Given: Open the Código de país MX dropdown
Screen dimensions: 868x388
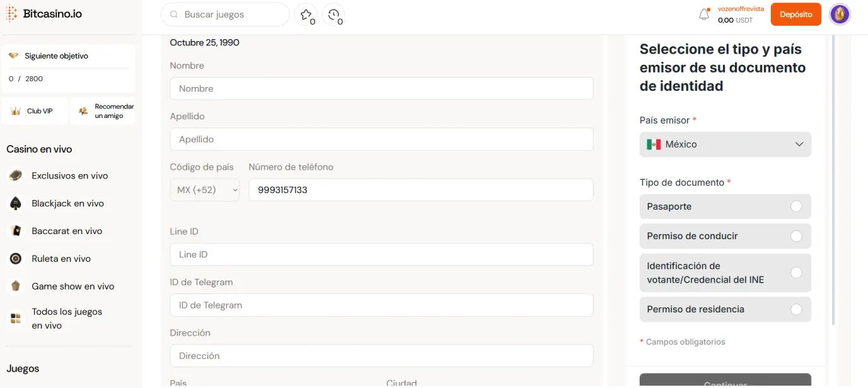Looking at the screenshot, I should 204,190.
